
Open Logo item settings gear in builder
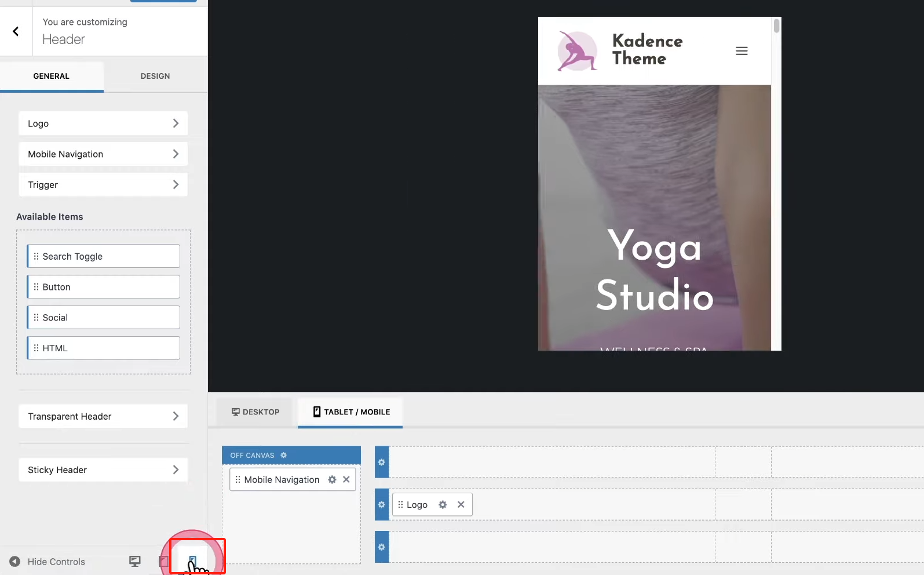click(443, 504)
